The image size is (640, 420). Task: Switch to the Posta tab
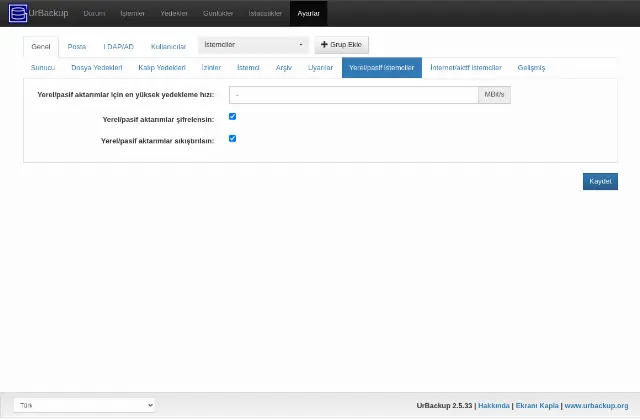(77, 47)
